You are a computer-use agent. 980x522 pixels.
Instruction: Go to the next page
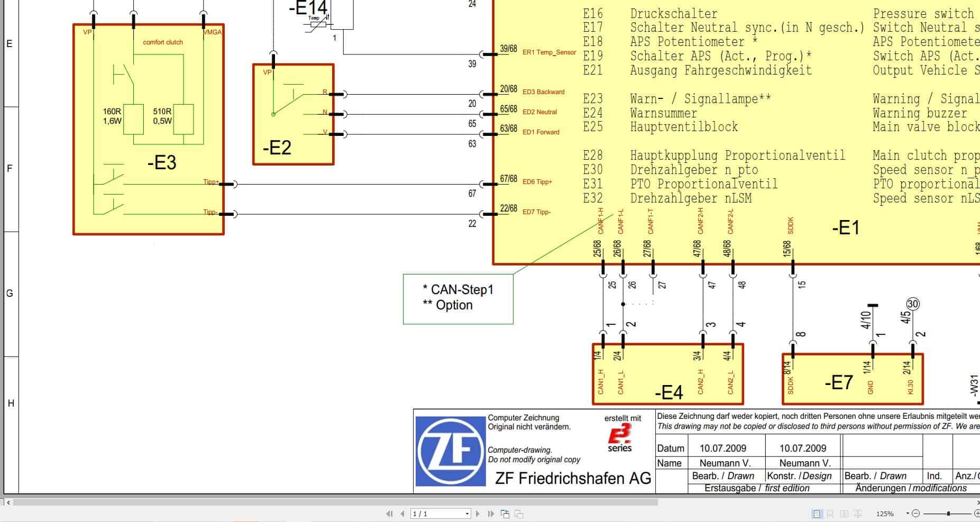coord(478,513)
